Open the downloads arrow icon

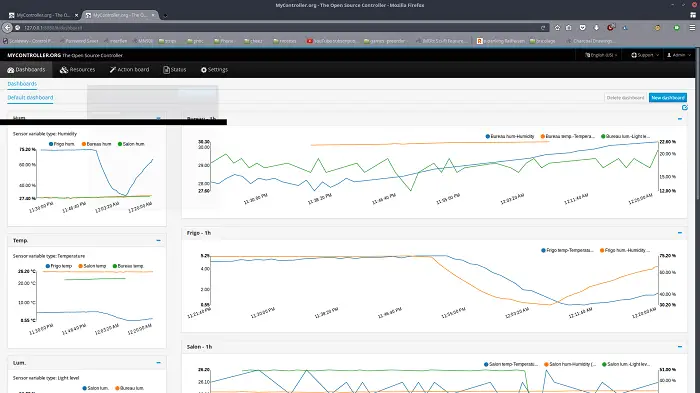pos(596,28)
